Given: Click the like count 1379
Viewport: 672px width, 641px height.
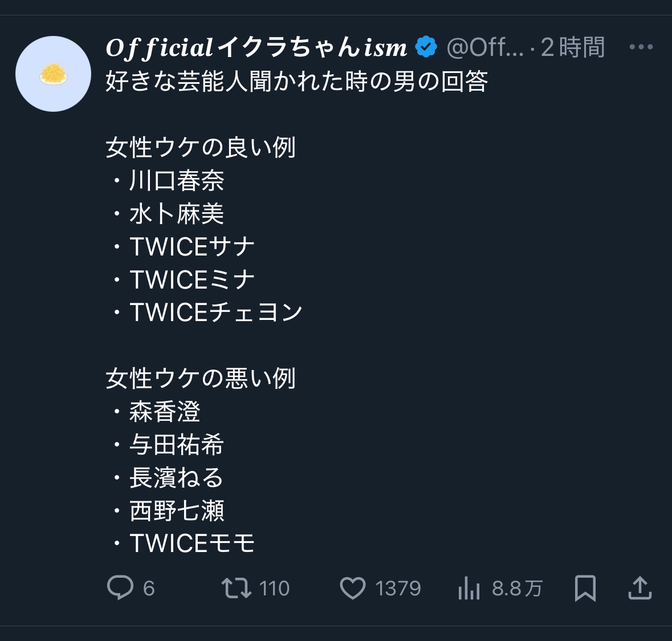Looking at the screenshot, I should pos(398,589).
